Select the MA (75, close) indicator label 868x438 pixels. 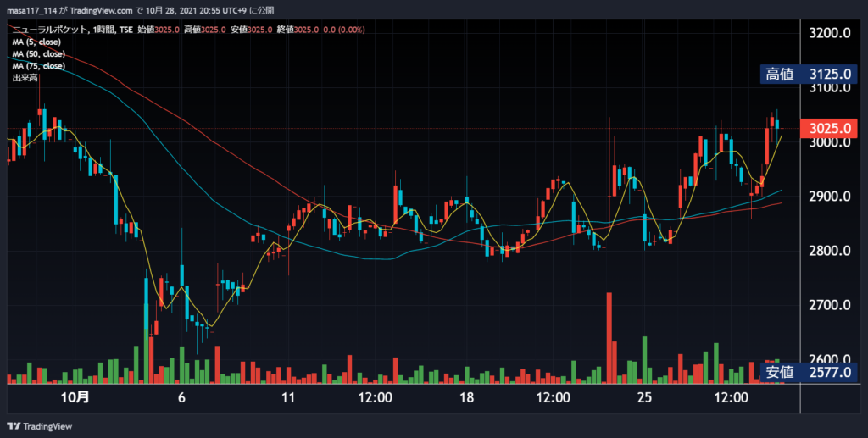39,66
